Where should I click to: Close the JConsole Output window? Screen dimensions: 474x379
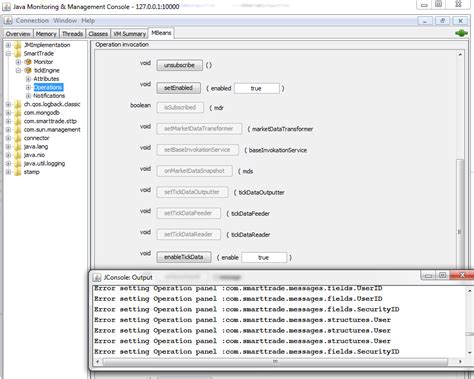tap(462, 275)
